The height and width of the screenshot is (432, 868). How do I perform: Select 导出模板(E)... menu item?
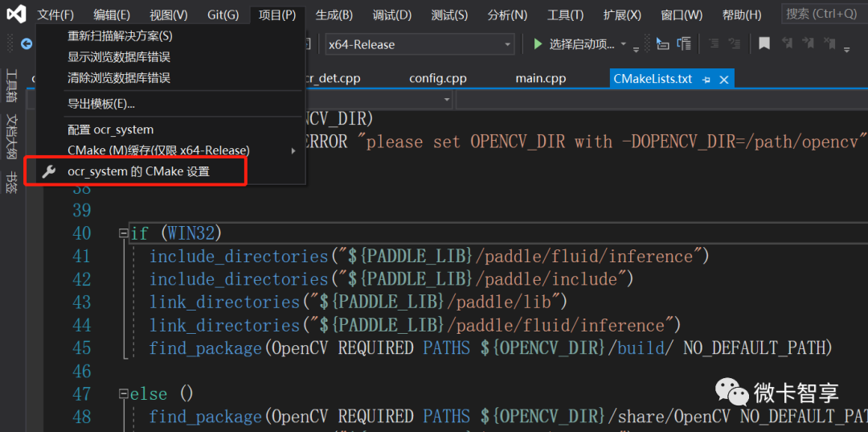[170, 104]
